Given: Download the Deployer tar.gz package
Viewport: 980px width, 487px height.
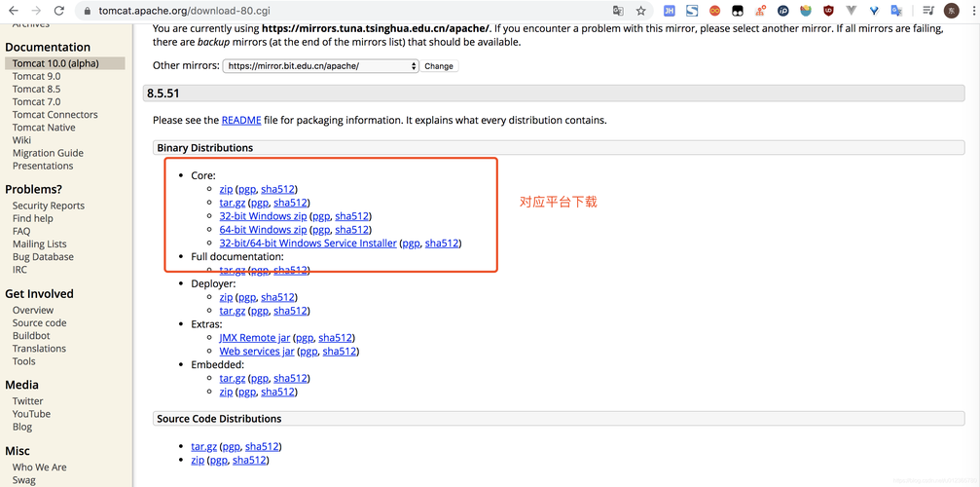Looking at the screenshot, I should (232, 311).
